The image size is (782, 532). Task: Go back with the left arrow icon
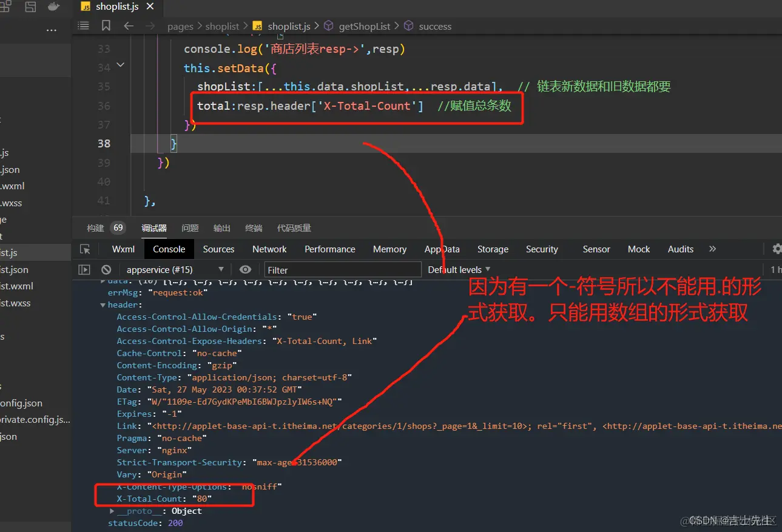tap(129, 26)
